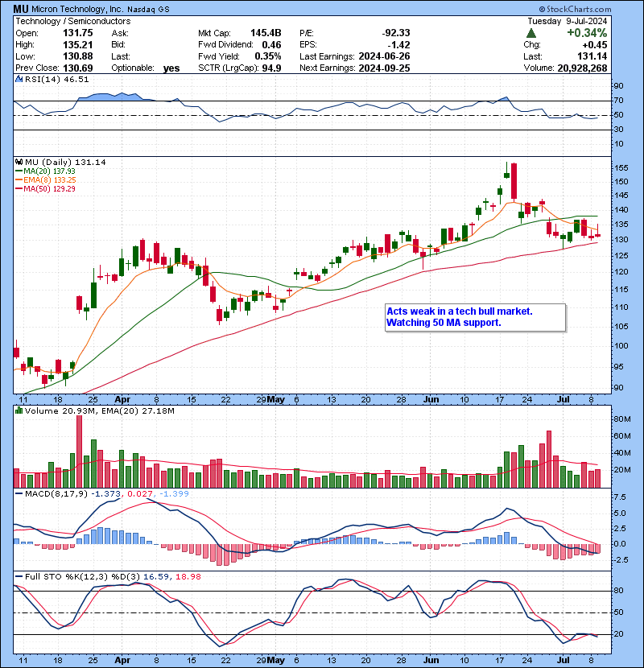Click the Chg value +0.45
The width and height of the screenshot is (644, 668).
point(594,45)
